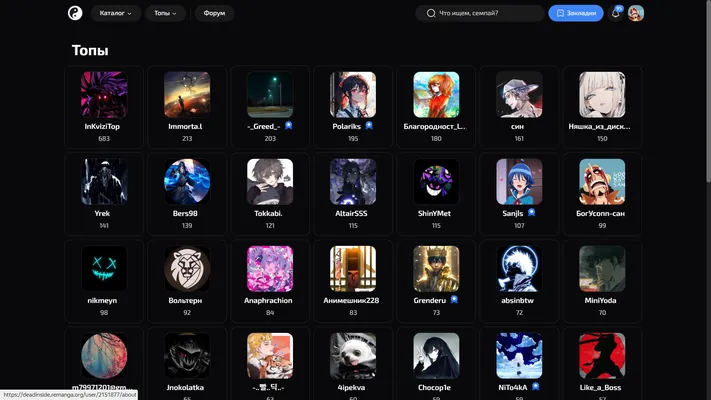Open nikmeyn's neon mask avatar
The height and width of the screenshot is (400, 711).
pos(104,268)
